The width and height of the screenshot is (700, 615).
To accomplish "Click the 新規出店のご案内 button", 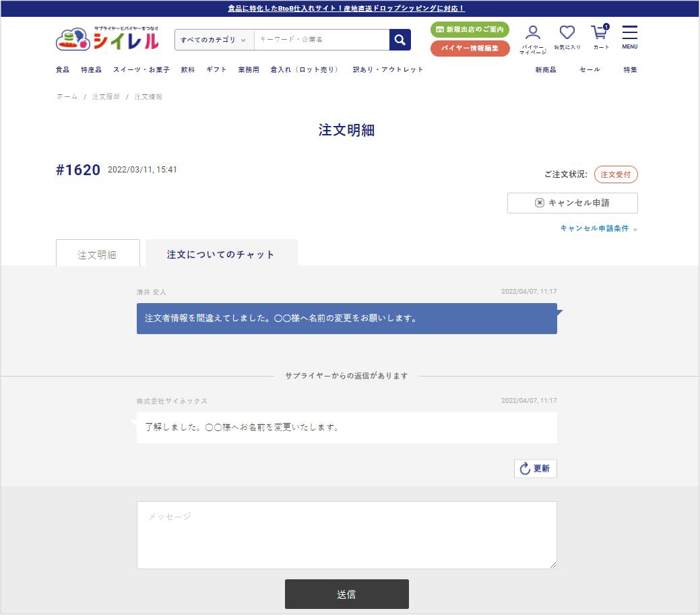I will (470, 30).
